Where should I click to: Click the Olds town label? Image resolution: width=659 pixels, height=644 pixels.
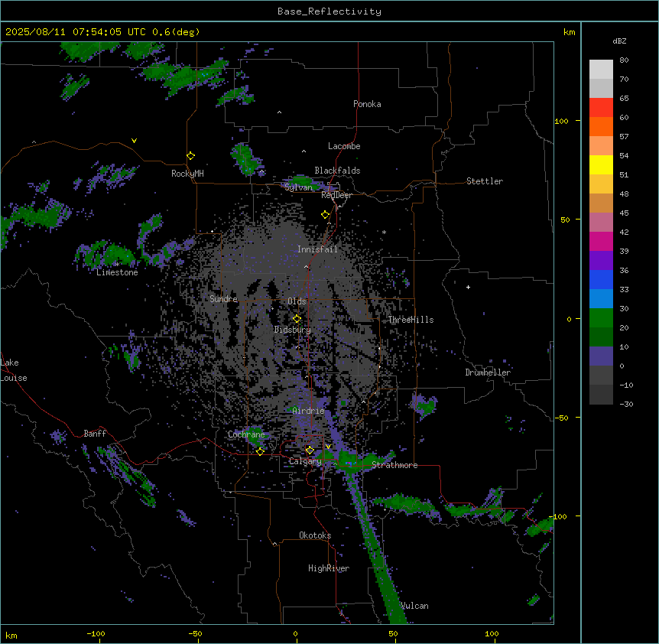[x=297, y=301]
